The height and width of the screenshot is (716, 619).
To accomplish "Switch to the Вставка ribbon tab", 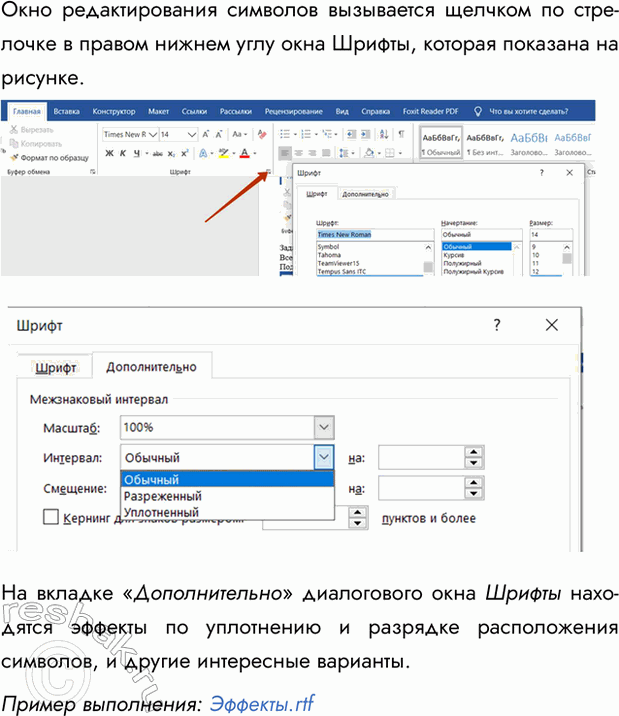I will pos(67,111).
